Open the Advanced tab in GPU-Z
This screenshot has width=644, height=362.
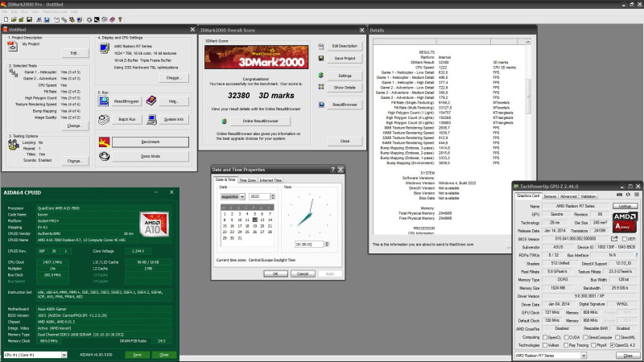pos(568,196)
